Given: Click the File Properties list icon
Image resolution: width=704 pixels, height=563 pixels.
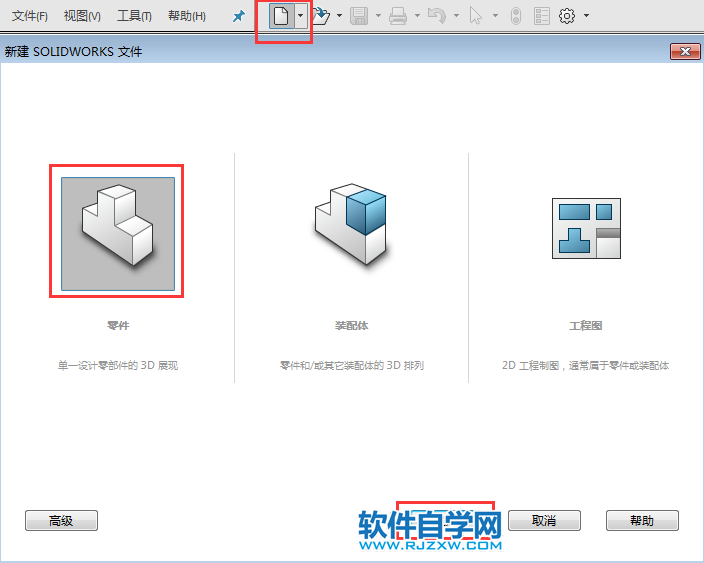Looking at the screenshot, I should [x=542, y=16].
